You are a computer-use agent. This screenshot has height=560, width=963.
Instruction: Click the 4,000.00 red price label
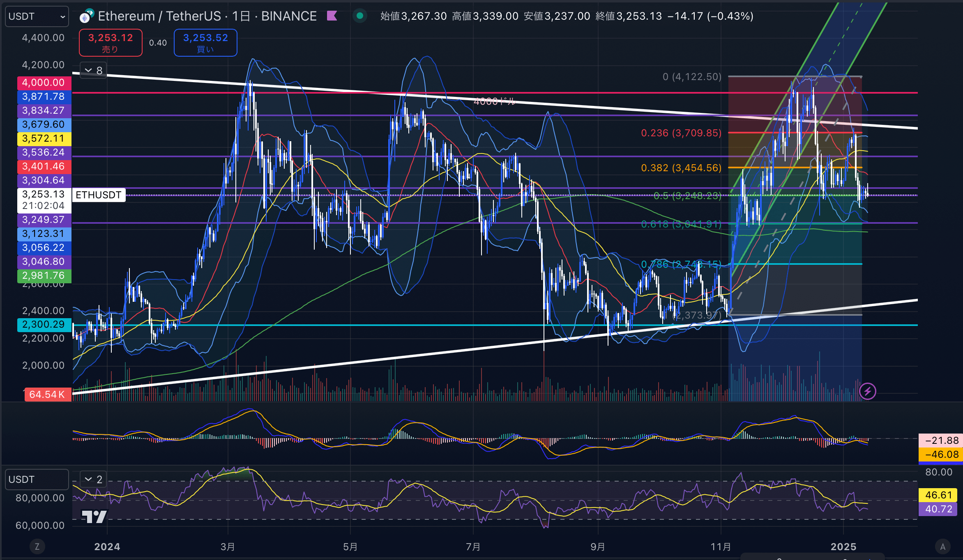click(44, 83)
